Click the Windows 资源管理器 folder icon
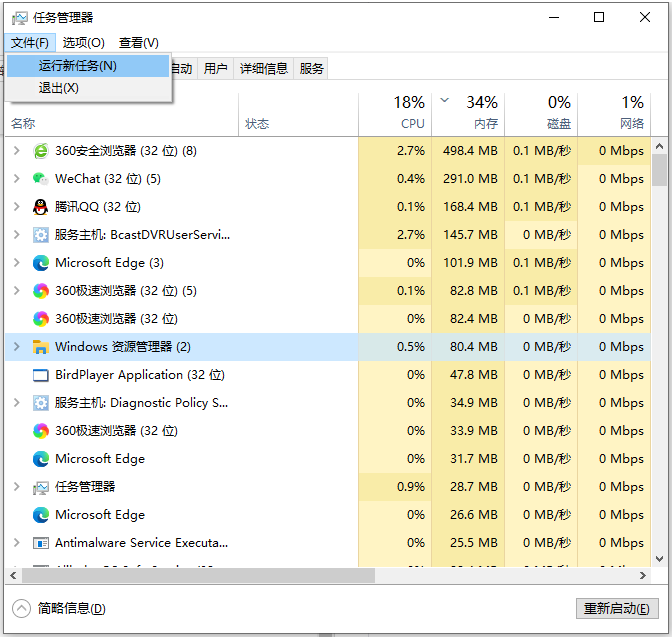This screenshot has height=637, width=672. [41, 347]
